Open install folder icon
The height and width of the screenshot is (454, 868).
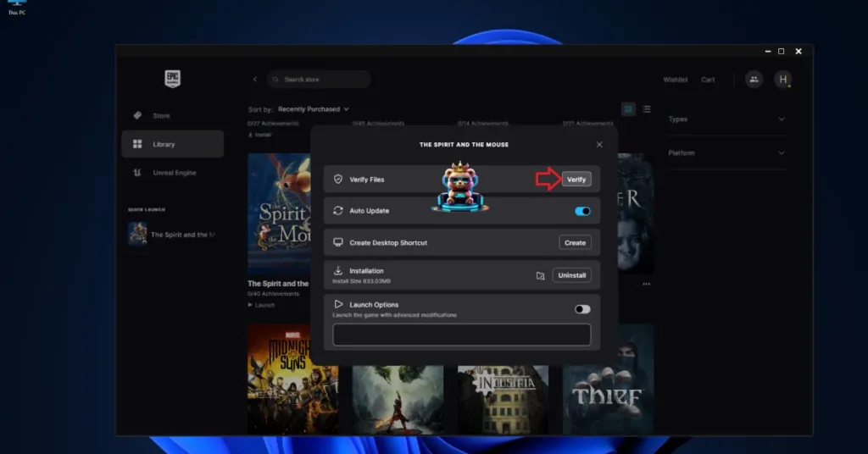pos(540,275)
